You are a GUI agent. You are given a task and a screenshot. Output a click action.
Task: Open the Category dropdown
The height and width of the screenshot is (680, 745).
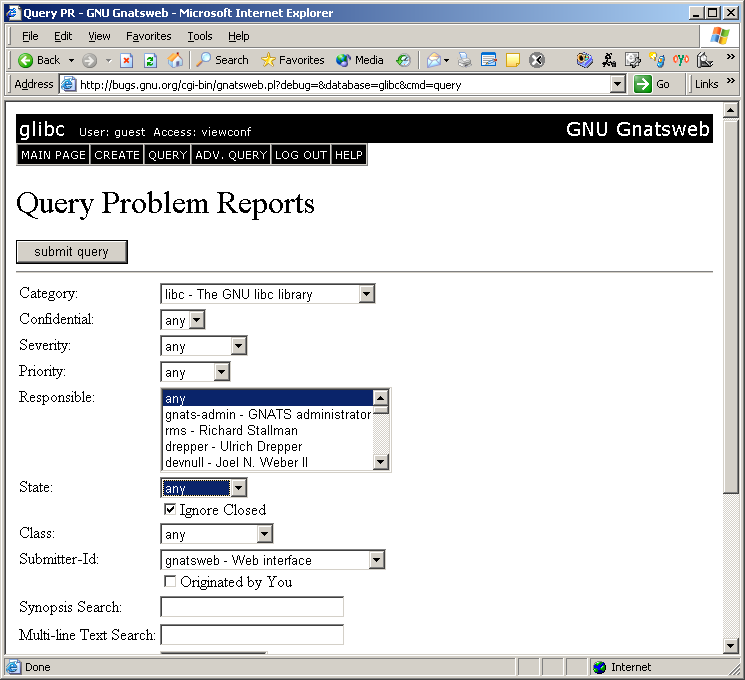[267, 294]
